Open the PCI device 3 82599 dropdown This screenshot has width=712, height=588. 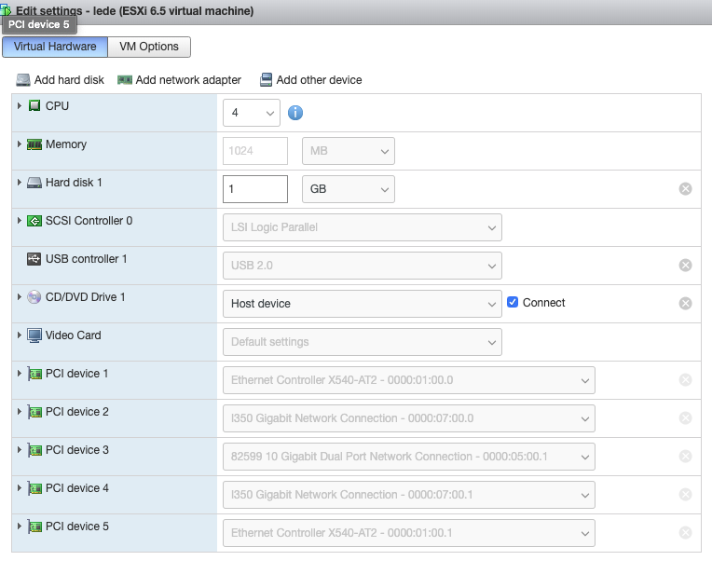coord(409,457)
